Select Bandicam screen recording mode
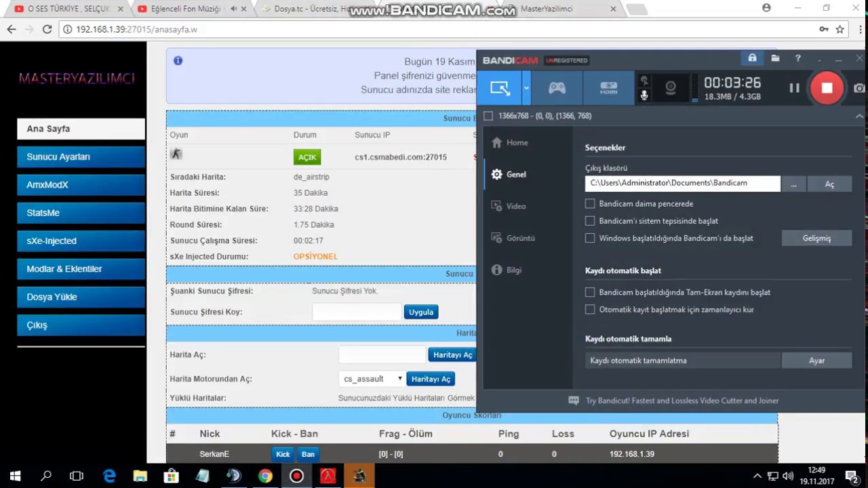The image size is (868, 488). tap(500, 88)
